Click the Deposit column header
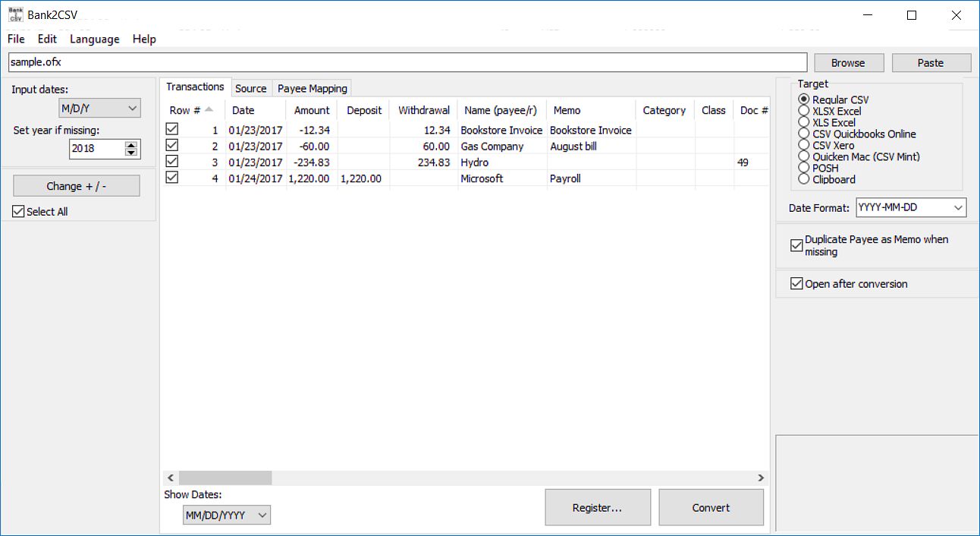 (363, 110)
